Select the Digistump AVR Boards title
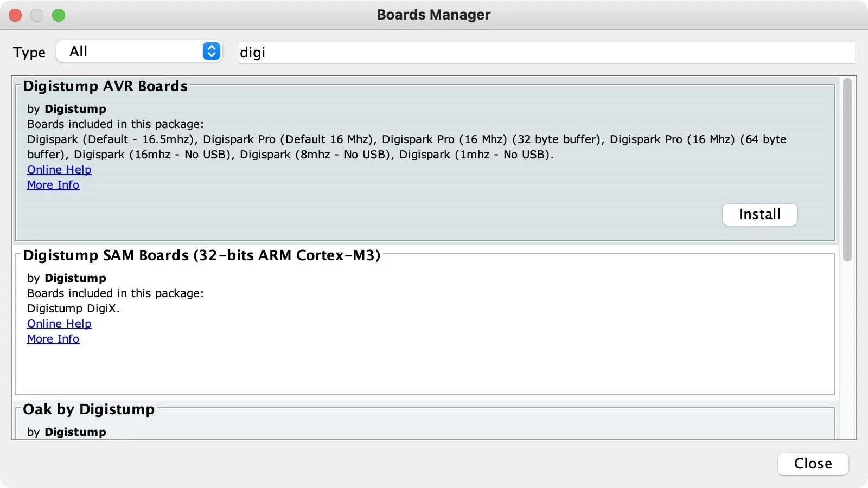The image size is (868, 488). click(105, 86)
